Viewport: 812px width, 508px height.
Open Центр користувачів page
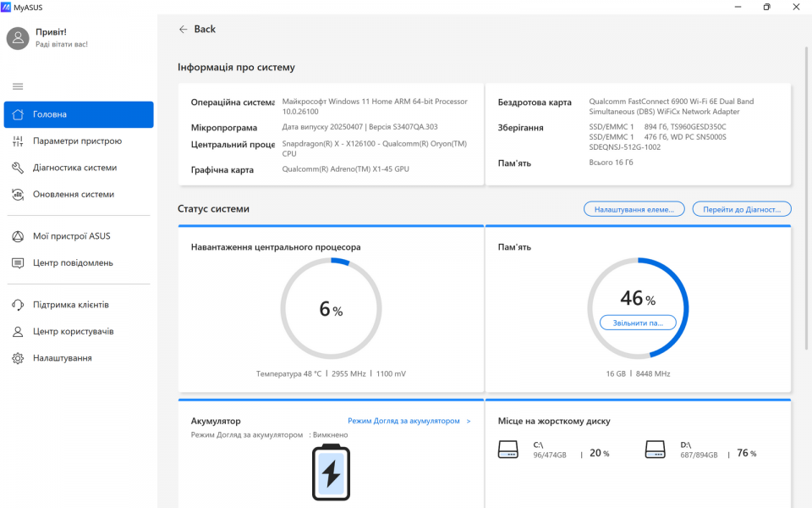(73, 331)
